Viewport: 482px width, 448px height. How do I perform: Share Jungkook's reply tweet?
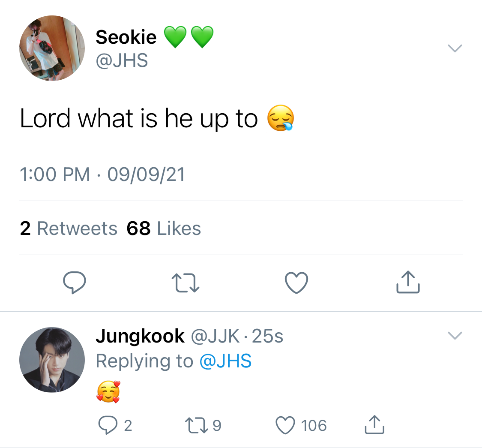coord(374,424)
